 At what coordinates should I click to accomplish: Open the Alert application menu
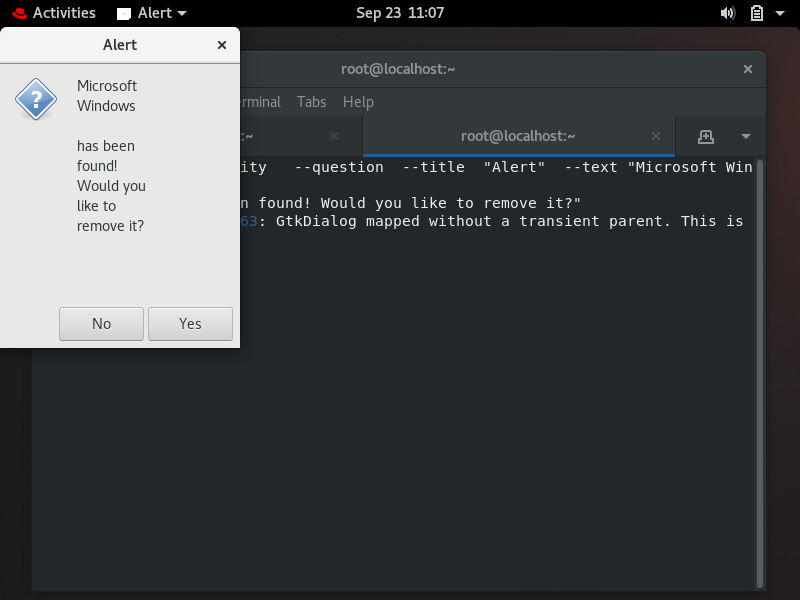tap(157, 13)
